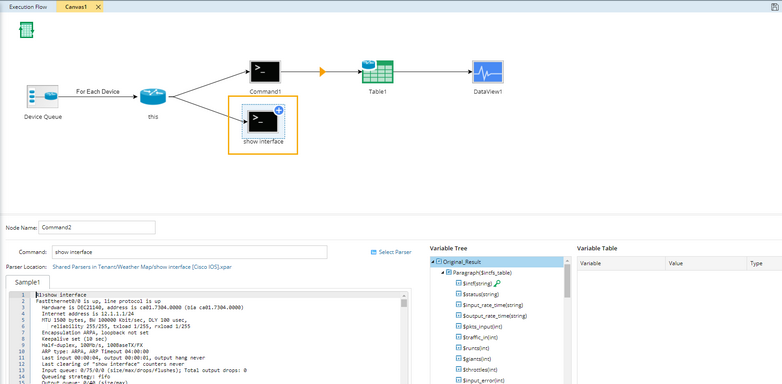Select the 'this' router node icon
Screen dimensions: 782x384
(153, 97)
